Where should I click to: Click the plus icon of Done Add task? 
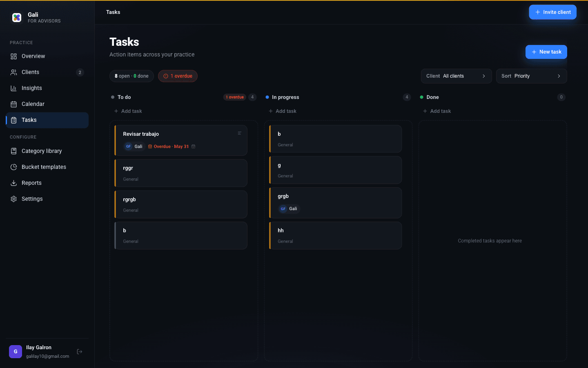(425, 111)
